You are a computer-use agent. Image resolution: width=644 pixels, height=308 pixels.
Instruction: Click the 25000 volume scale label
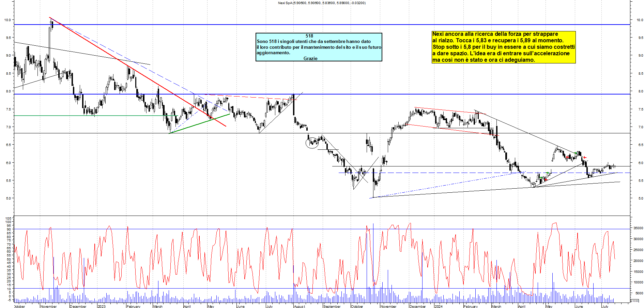(x=638, y=250)
